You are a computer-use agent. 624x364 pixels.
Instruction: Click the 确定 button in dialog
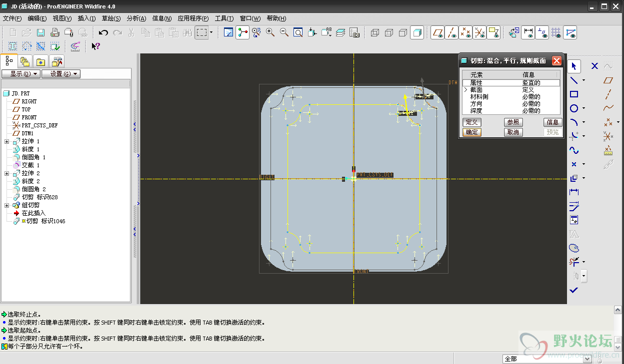[472, 132]
